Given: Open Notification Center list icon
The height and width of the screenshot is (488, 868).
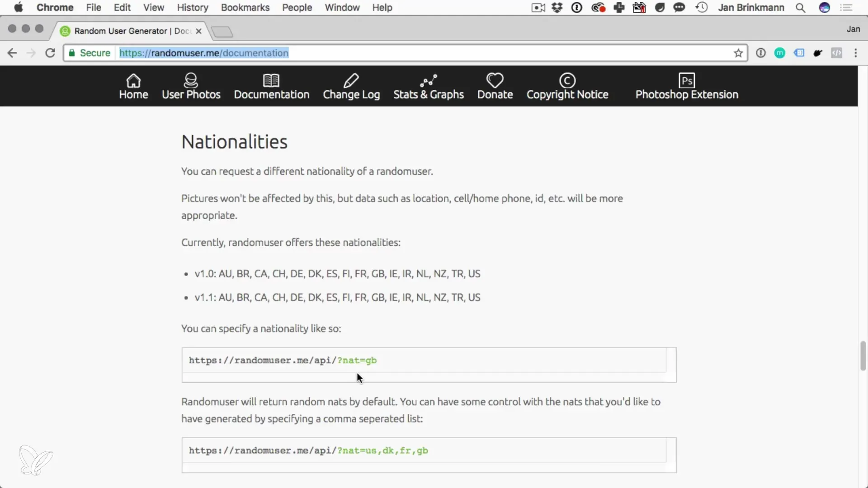Looking at the screenshot, I should coord(846,7).
